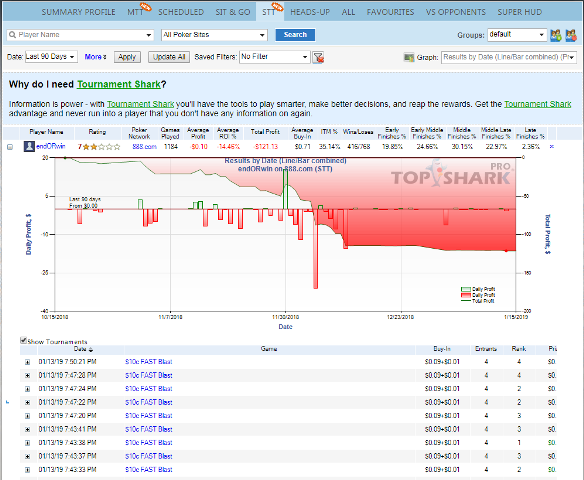Image resolution: width=584 pixels, height=480 pixels.
Task: Open the Scheduled tab
Action: tap(181, 12)
